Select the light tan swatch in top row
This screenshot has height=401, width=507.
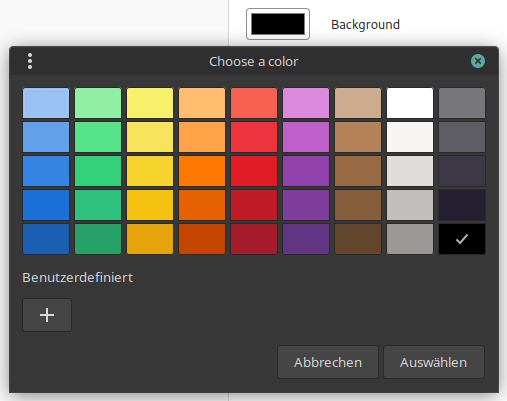(x=358, y=103)
